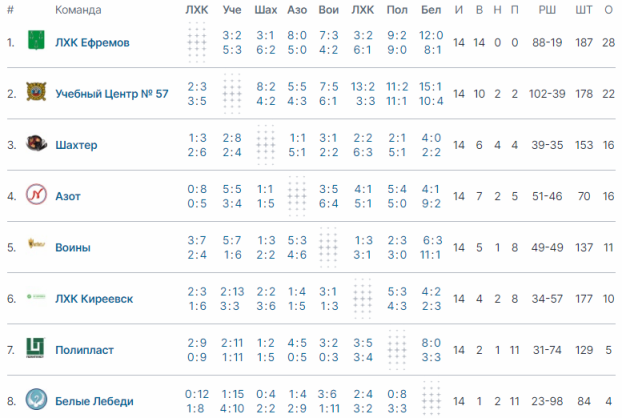
Task: Click the Учебный Центр № 57 emblem
Action: [36, 92]
